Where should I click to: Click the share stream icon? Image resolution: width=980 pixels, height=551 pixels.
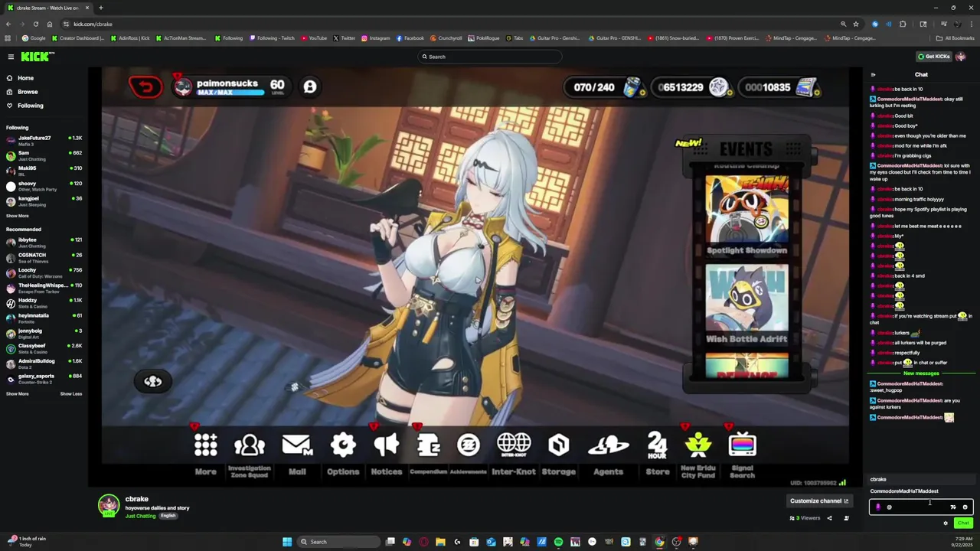pyautogui.click(x=829, y=518)
